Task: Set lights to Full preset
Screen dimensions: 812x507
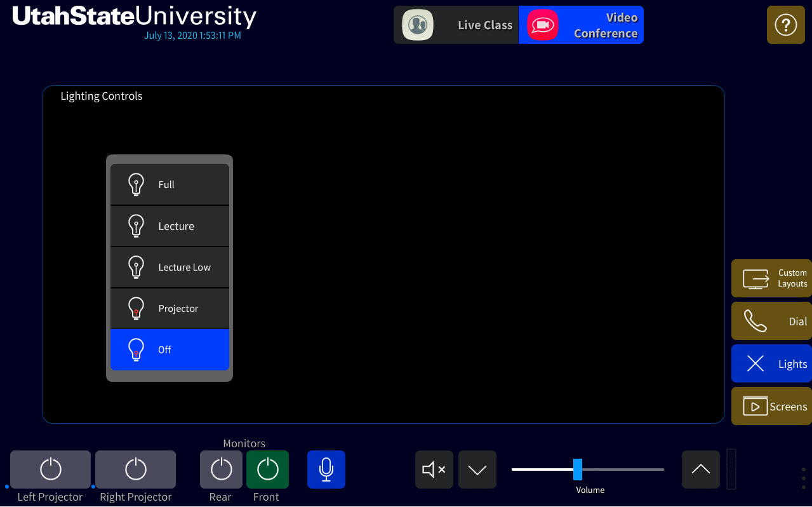Action: pos(170,184)
